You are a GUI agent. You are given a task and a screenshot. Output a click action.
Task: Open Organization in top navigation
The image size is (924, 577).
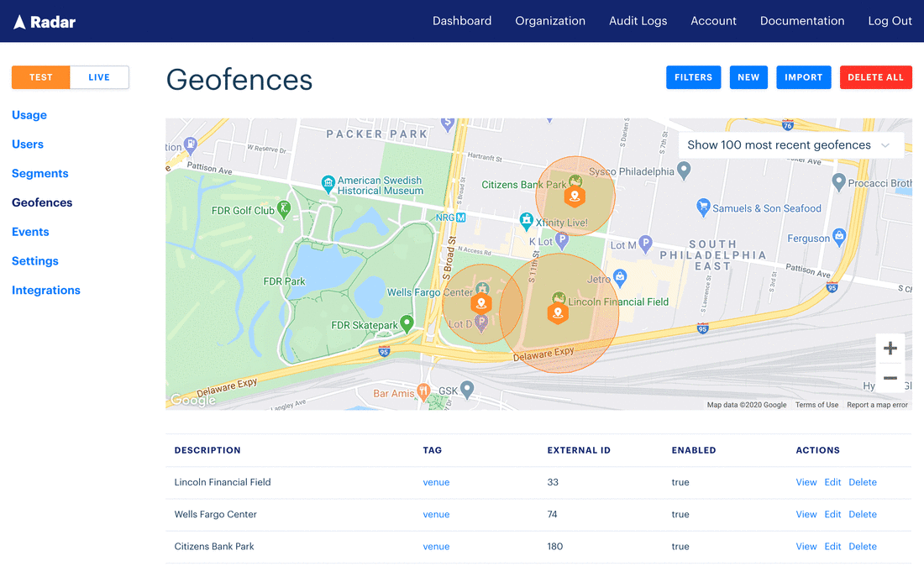(550, 21)
